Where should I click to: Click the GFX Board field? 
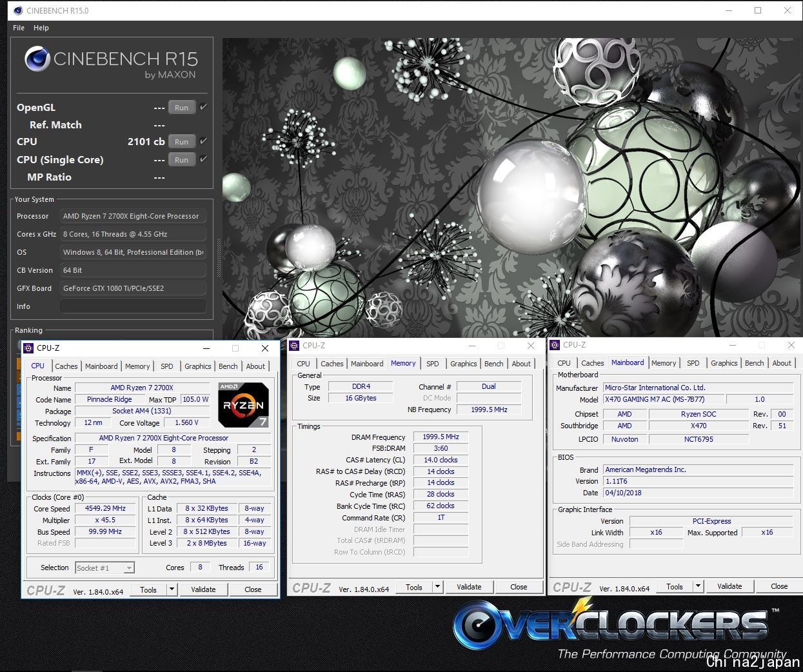133,288
